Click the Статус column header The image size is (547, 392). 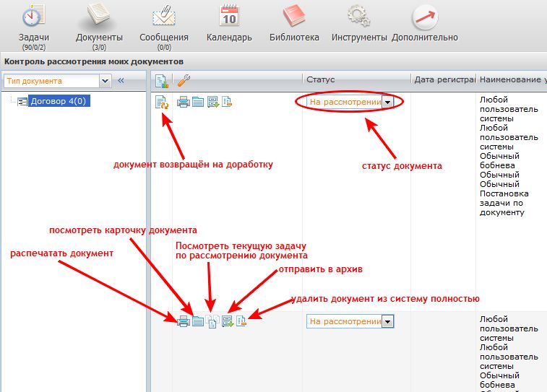(x=321, y=79)
